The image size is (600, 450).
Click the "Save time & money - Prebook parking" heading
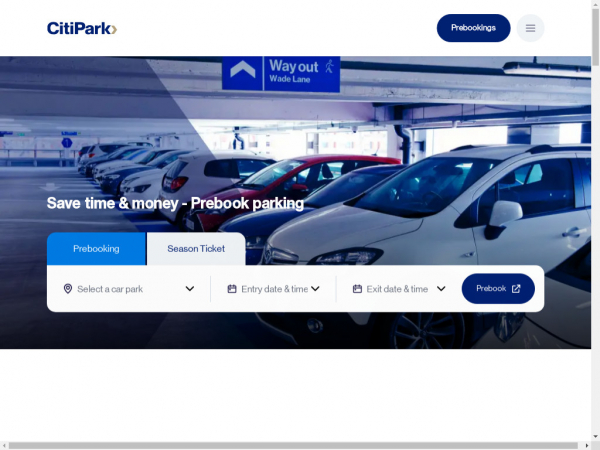click(x=175, y=203)
